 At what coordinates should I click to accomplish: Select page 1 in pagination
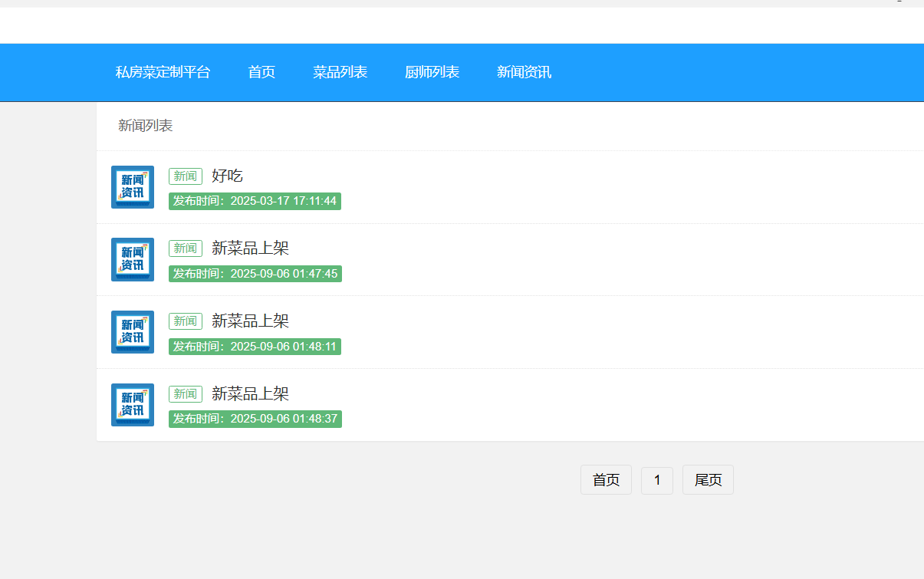tap(656, 480)
